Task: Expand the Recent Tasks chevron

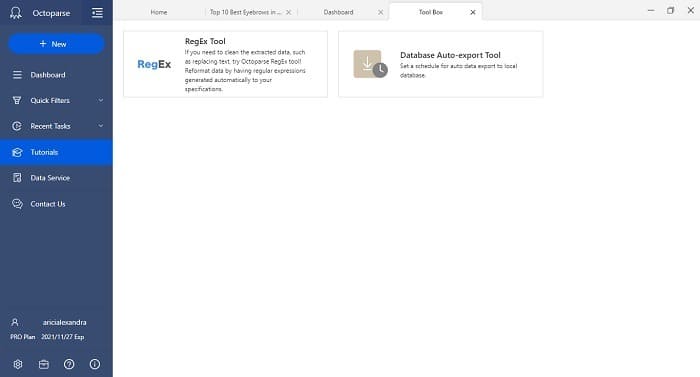Action: tap(101, 126)
